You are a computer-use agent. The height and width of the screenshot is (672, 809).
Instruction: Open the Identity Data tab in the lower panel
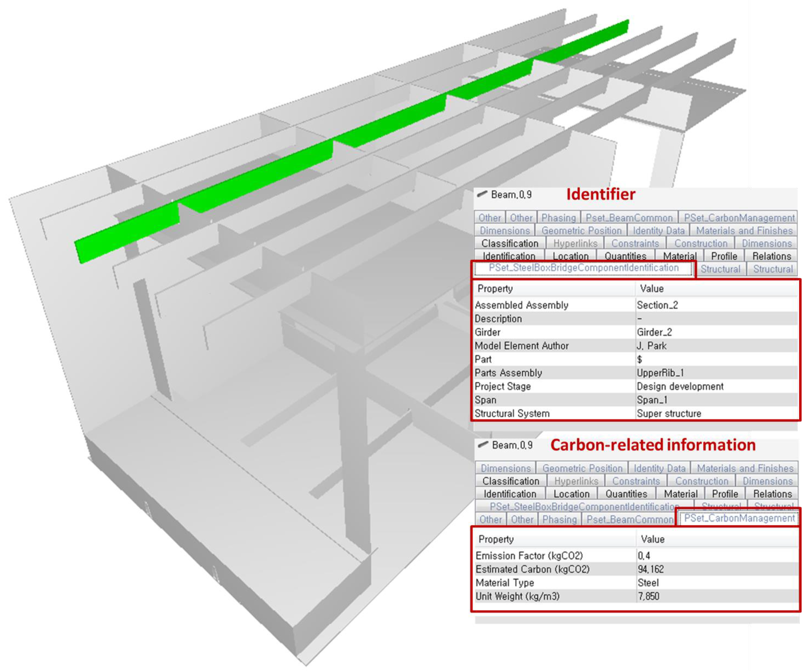[659, 468]
